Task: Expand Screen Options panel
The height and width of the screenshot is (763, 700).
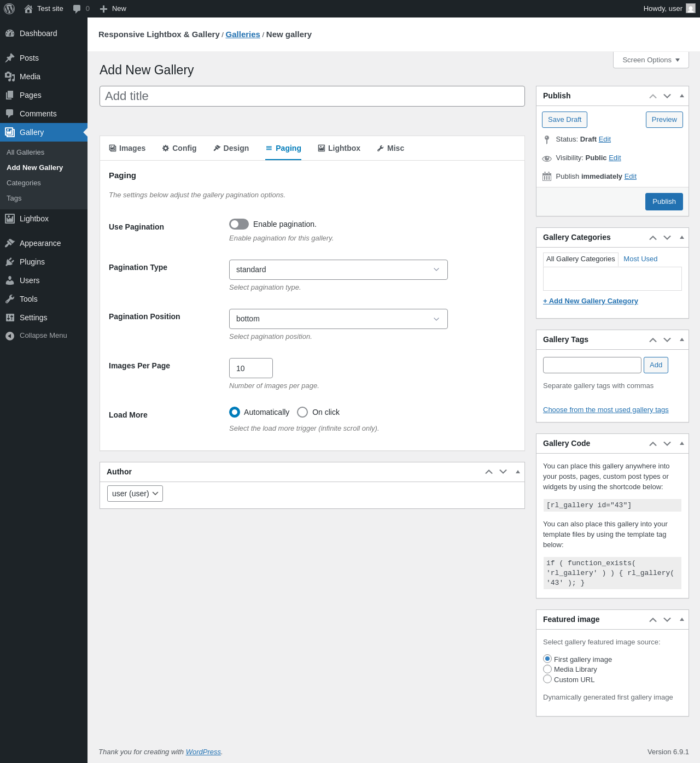Action: coord(651,60)
